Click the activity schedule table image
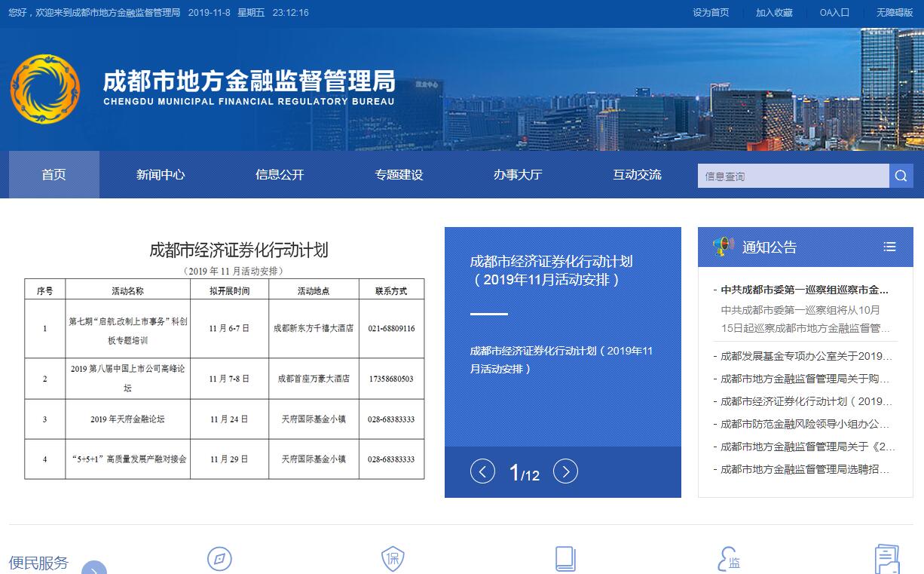The image size is (924, 574). pyautogui.click(x=225, y=362)
